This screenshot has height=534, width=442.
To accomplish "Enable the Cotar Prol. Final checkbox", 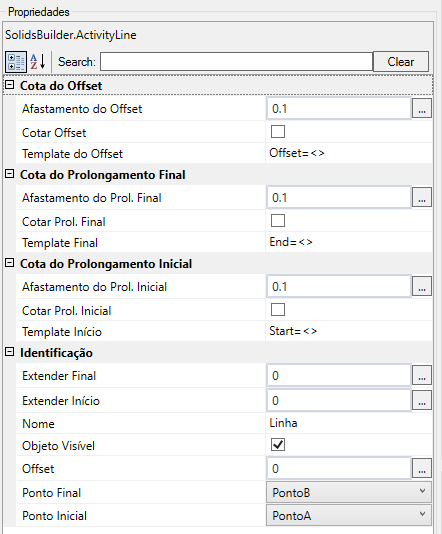I will pos(278,221).
